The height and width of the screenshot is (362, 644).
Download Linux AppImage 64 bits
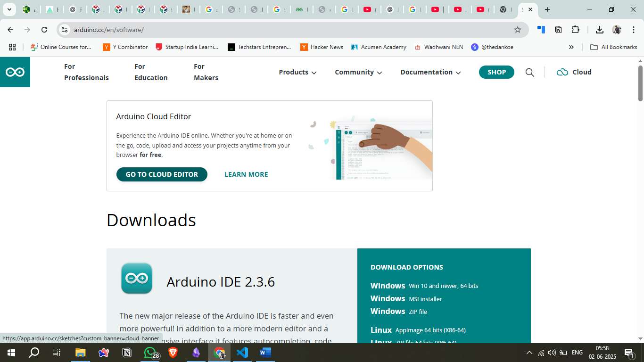click(x=418, y=330)
